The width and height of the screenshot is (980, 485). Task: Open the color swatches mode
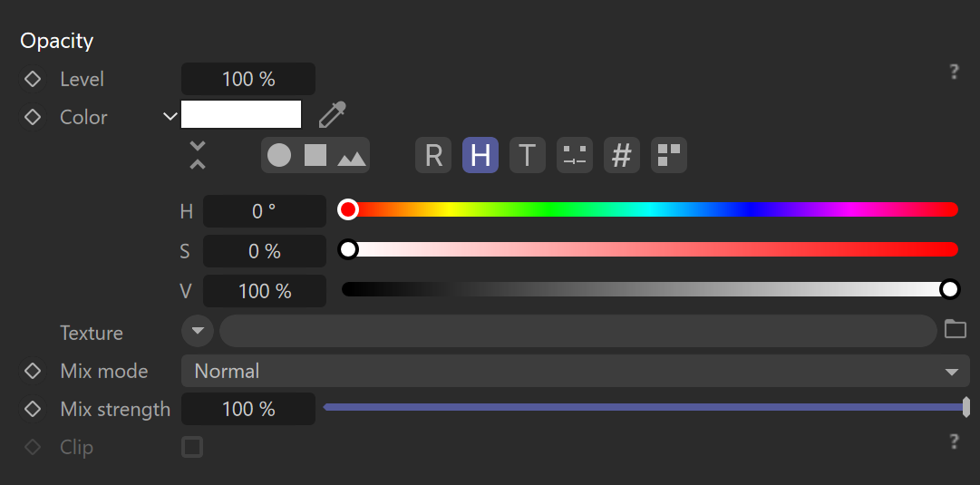click(x=669, y=155)
